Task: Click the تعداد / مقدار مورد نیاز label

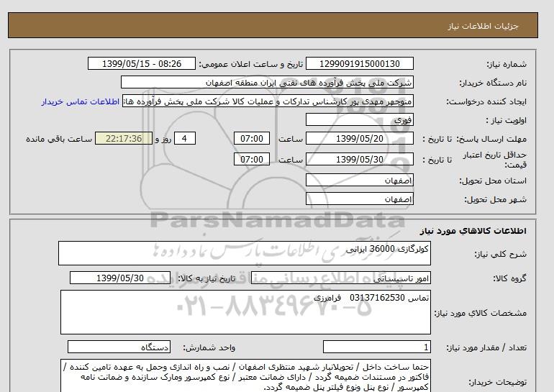Action: tap(486, 348)
